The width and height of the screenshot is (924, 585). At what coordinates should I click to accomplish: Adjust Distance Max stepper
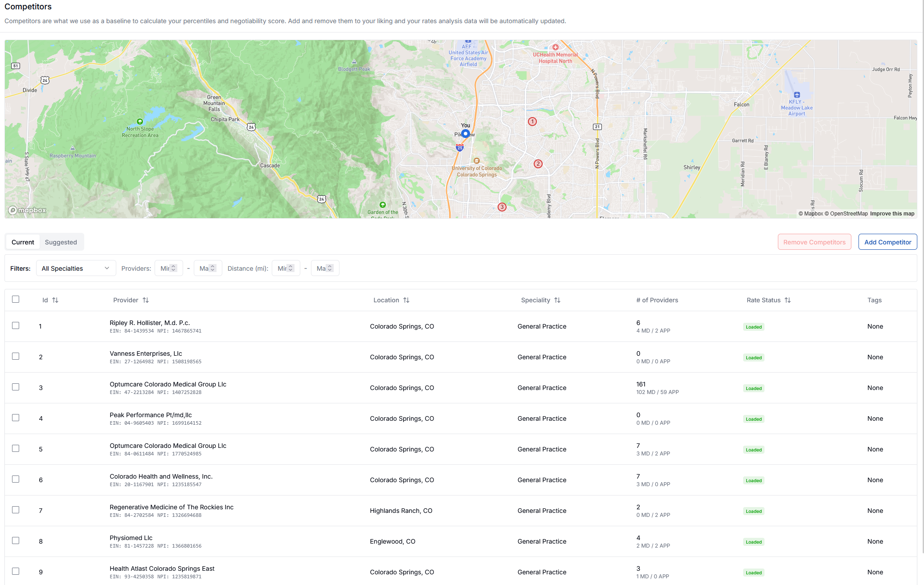[330, 268]
